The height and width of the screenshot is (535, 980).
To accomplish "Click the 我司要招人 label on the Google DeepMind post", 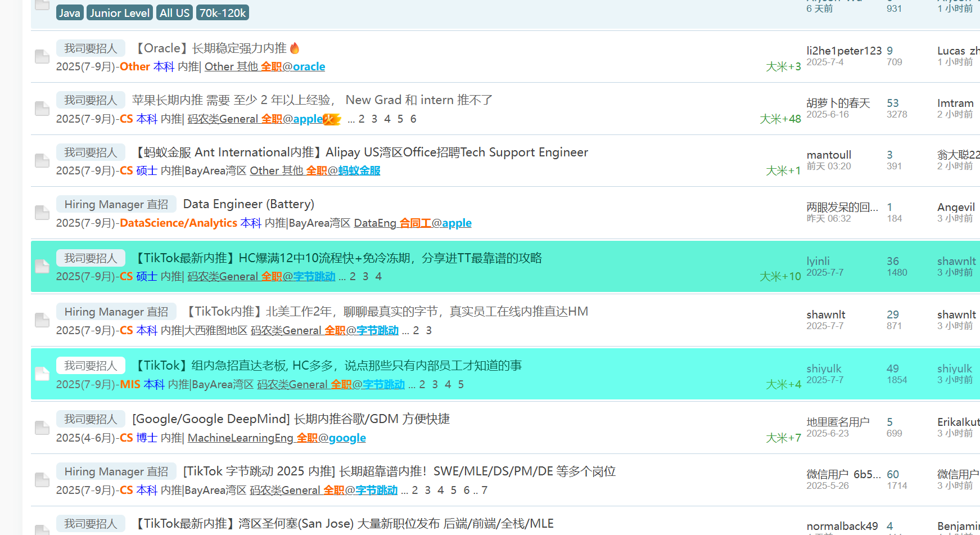I will click(x=91, y=419).
